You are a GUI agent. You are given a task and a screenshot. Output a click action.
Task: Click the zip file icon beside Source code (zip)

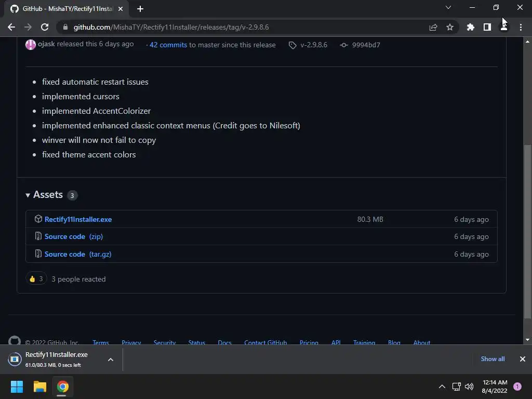pos(38,236)
